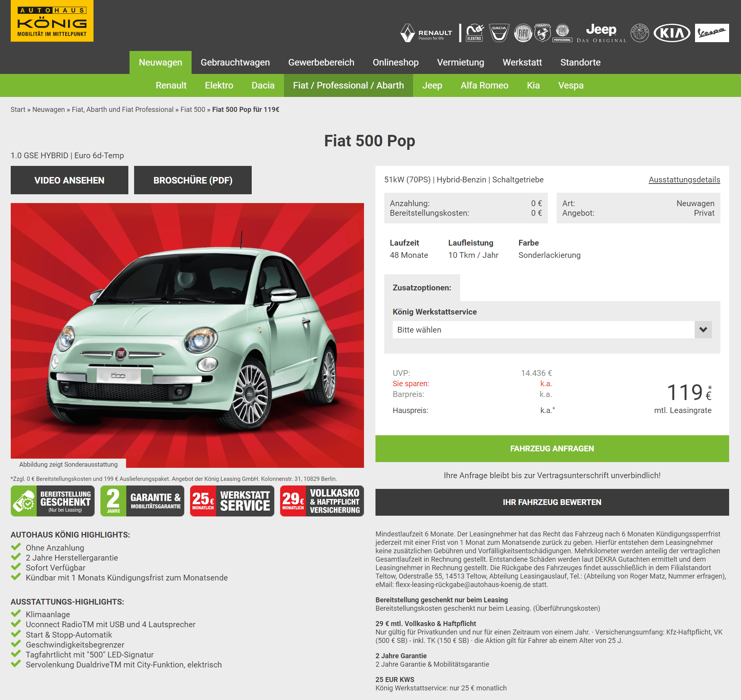741x700 pixels.
Task: Open the Ausstattungsdetails link
Action: [684, 180]
